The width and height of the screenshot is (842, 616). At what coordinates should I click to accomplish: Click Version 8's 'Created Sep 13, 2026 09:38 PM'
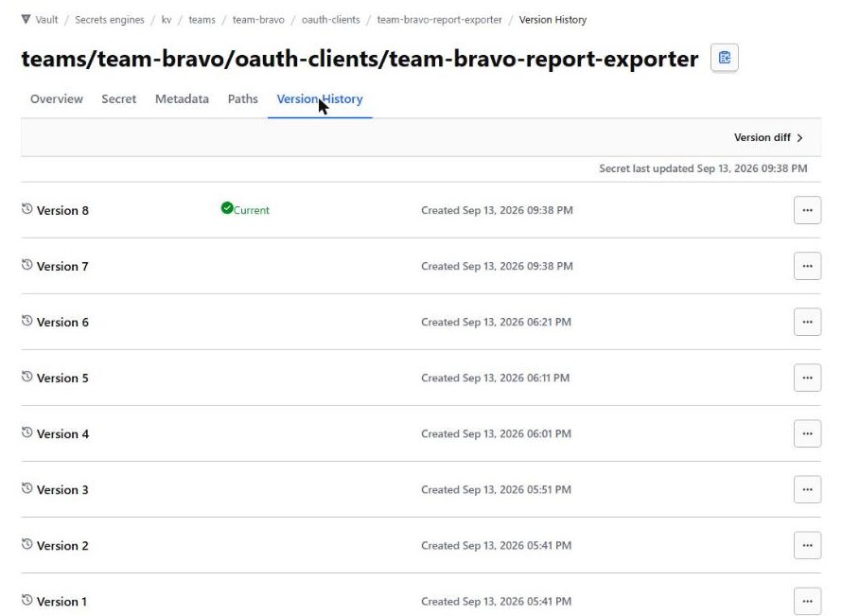coord(497,210)
